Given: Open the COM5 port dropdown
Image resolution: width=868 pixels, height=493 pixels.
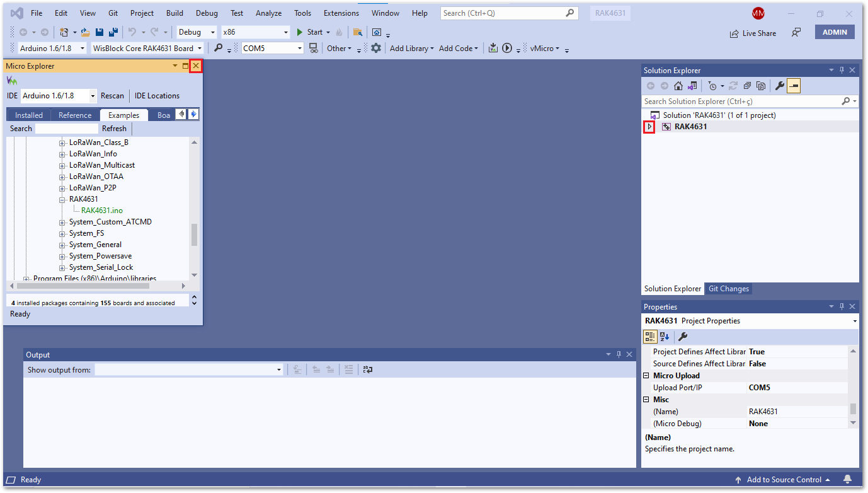Looking at the screenshot, I should tap(273, 49).
